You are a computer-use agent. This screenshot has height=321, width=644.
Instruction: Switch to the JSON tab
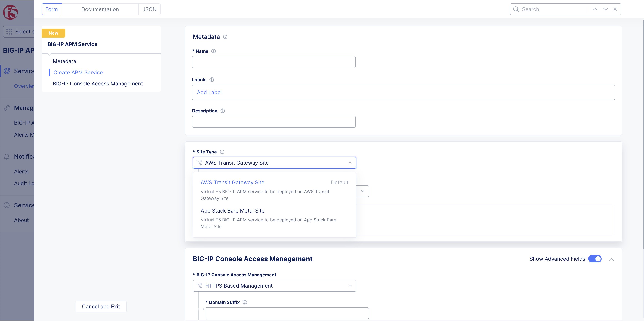click(149, 9)
